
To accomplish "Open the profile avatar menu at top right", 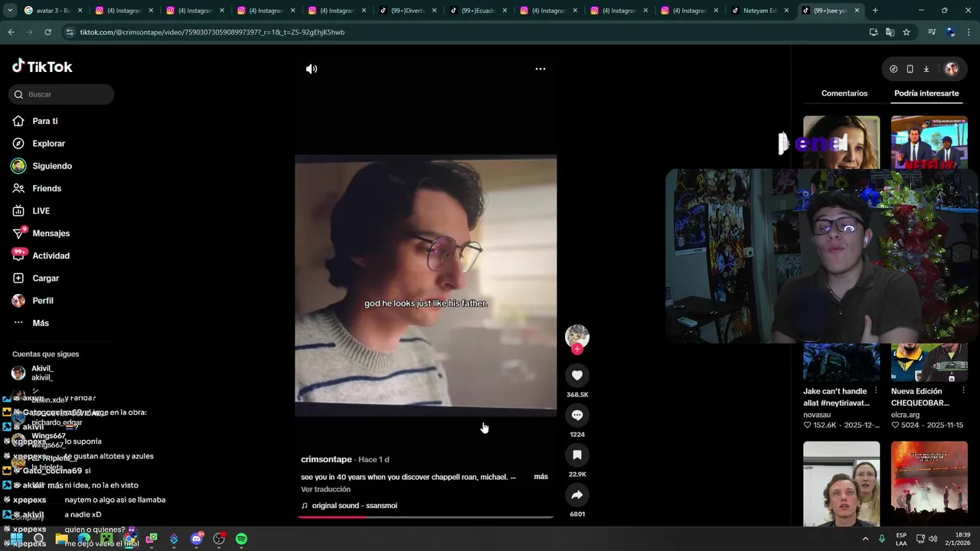I will 952,69.
